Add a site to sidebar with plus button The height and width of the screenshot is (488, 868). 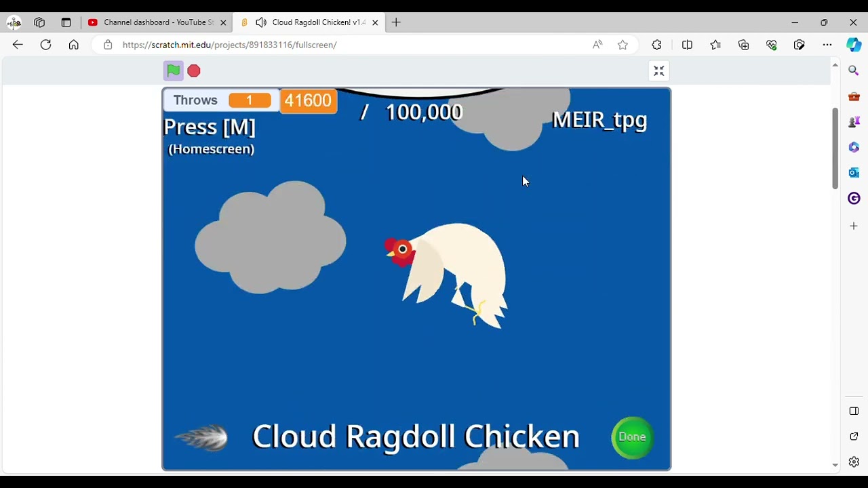[x=854, y=226]
